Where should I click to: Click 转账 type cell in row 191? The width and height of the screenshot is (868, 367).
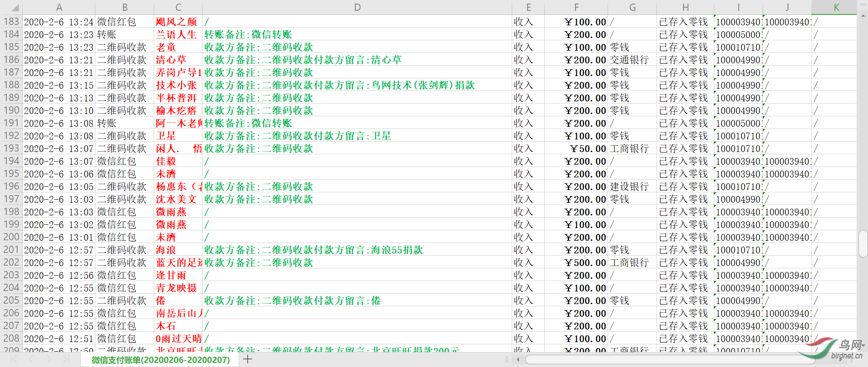click(125, 123)
